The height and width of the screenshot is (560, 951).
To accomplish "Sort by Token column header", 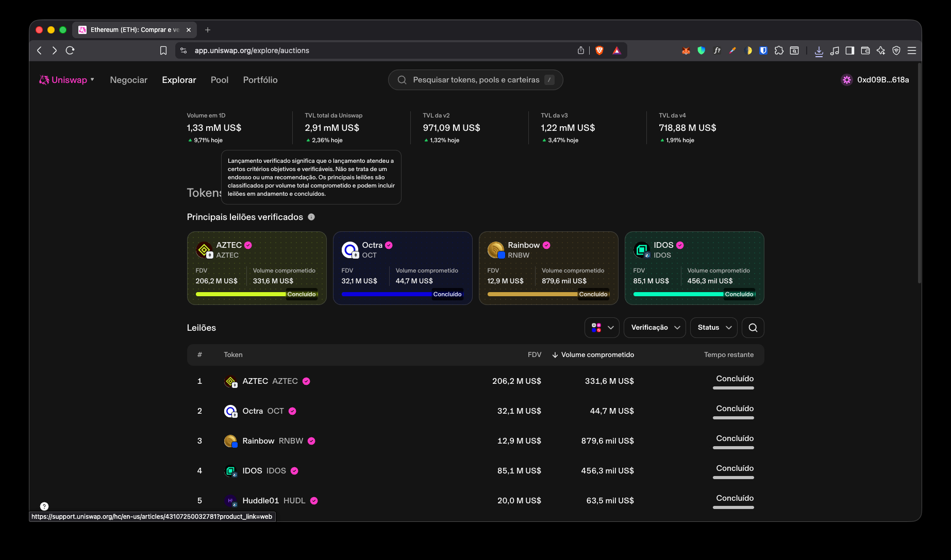I will tap(233, 354).
